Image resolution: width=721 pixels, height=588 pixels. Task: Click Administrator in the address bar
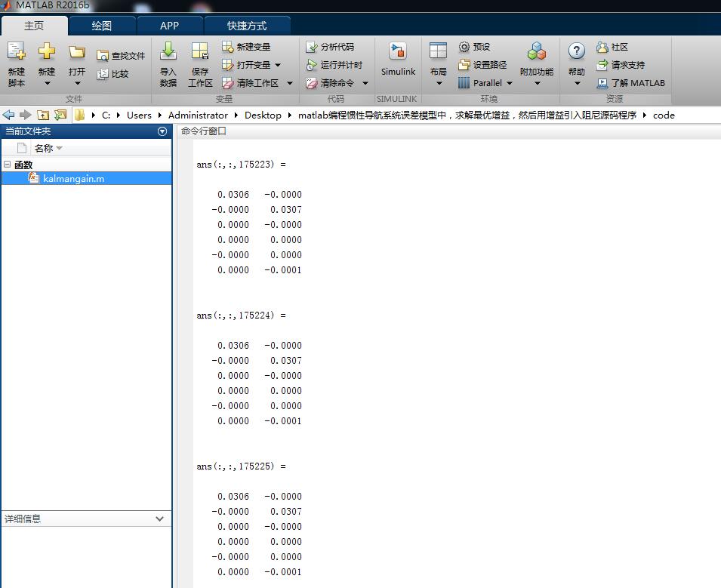[198, 115]
